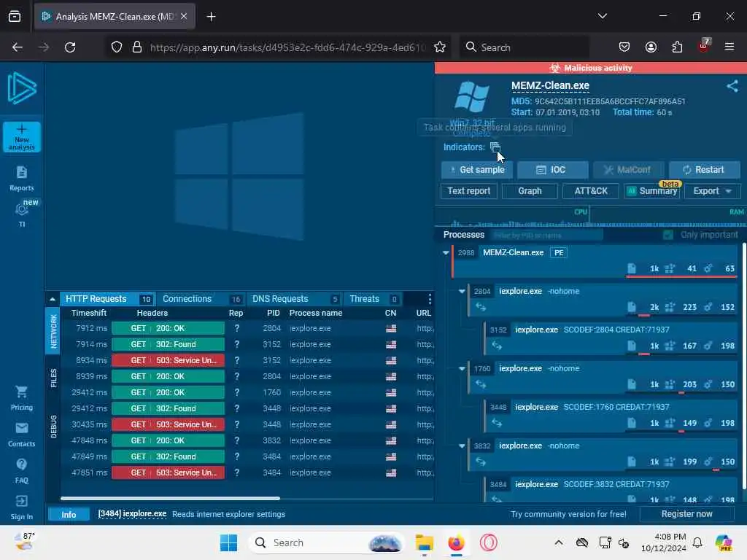Click the browser address bar URL

tap(287, 47)
